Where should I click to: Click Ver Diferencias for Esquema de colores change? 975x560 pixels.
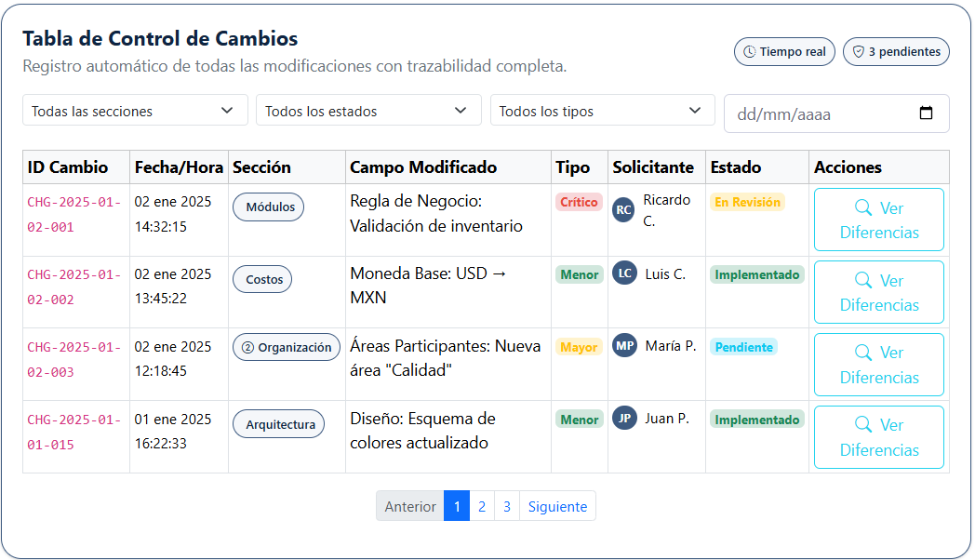879,437
